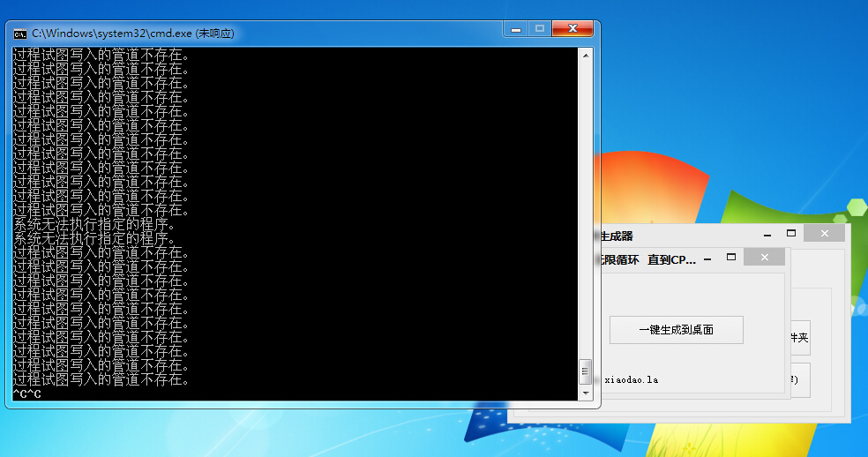This screenshot has height=457, width=868.
Task: Minimize the cmd.exe console window
Action: 516,30
